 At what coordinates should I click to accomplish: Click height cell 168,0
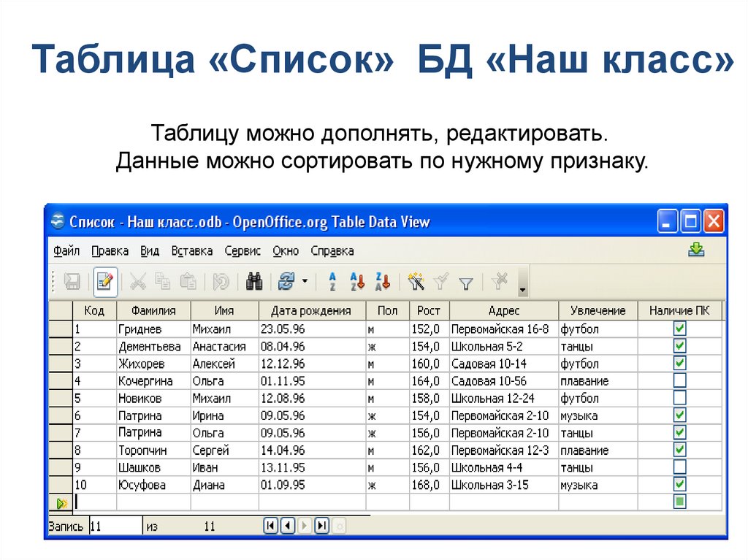[429, 485]
